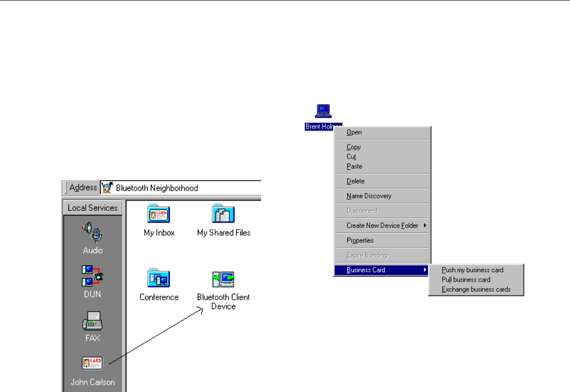Select the John Carlson business card icon
Viewport: 570px width, 392px height.
(92, 363)
